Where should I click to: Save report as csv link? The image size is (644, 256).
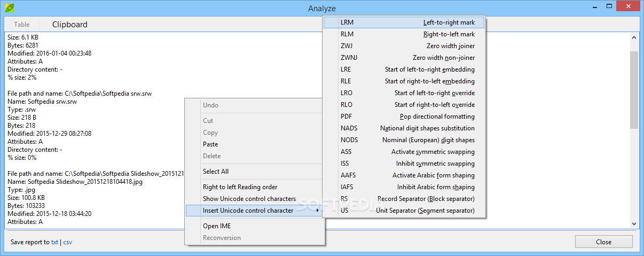[67, 242]
